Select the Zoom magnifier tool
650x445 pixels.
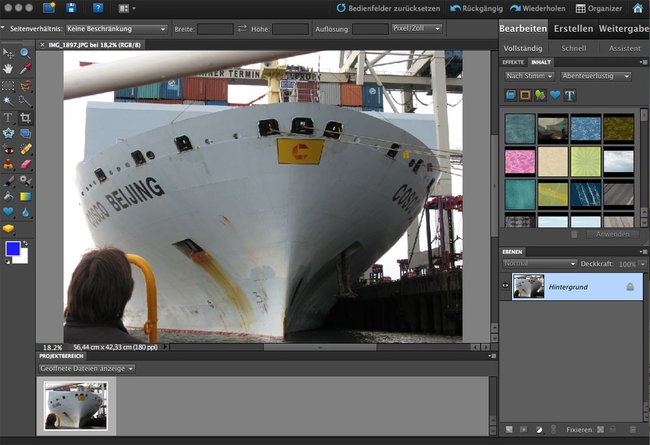pos(25,53)
